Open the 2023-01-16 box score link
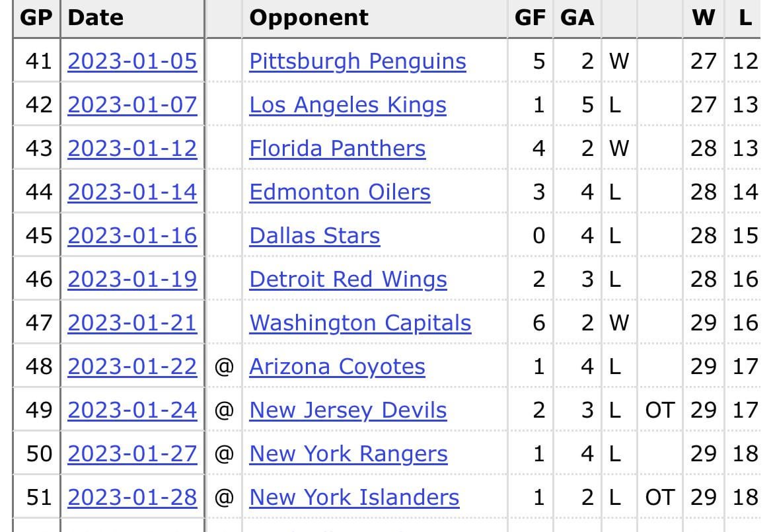Image resolution: width=773 pixels, height=532 pixels. click(132, 236)
